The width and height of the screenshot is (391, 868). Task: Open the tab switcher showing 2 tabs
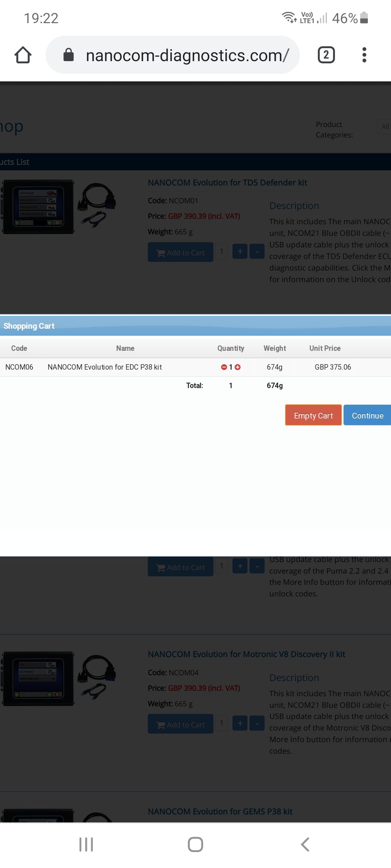[x=326, y=55]
